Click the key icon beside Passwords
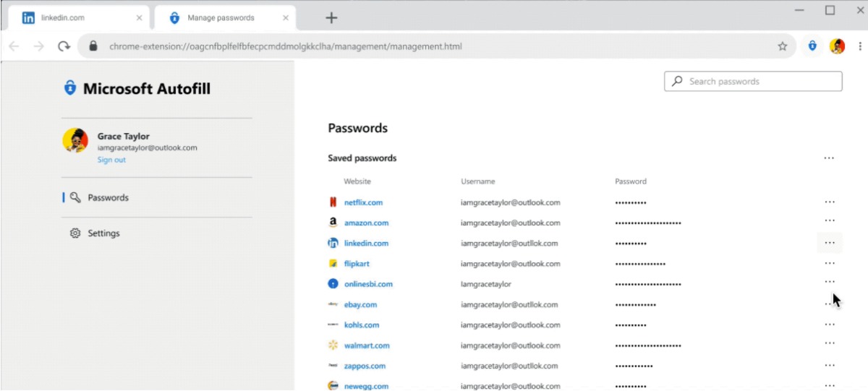 [75, 197]
